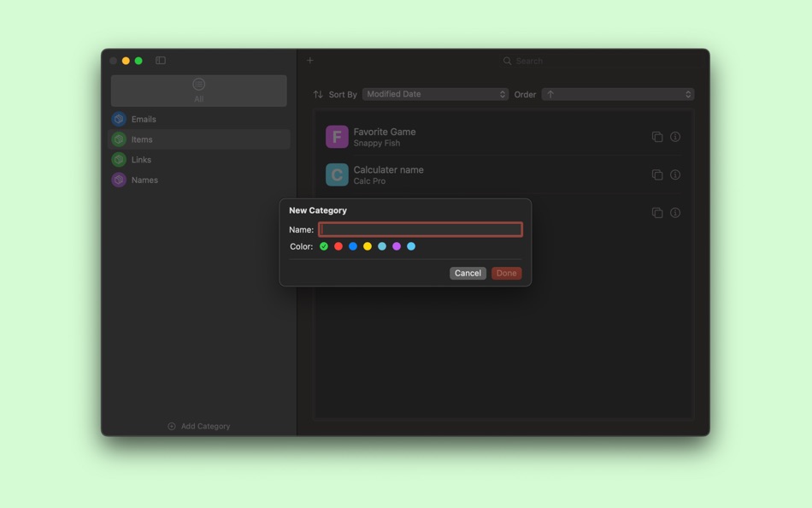
Task: Show info for Favorite Game
Action: click(675, 137)
